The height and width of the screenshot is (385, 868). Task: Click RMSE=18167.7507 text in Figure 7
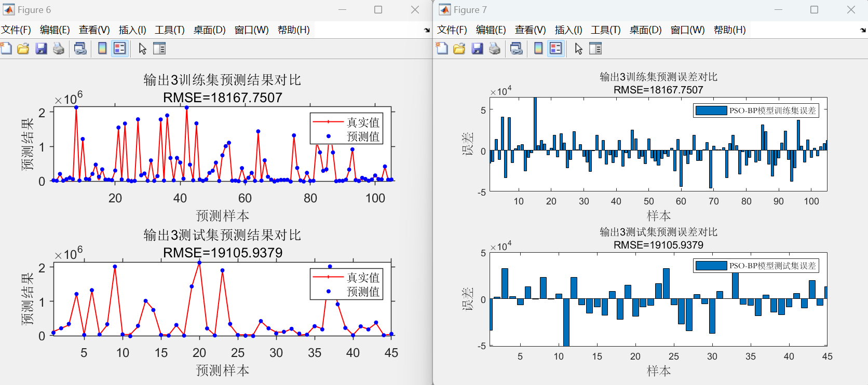pos(659,90)
